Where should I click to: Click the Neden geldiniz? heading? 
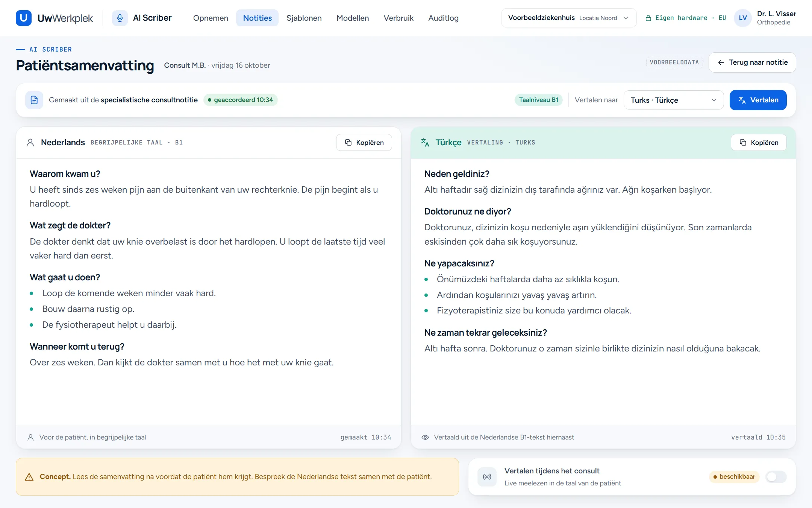457,174
